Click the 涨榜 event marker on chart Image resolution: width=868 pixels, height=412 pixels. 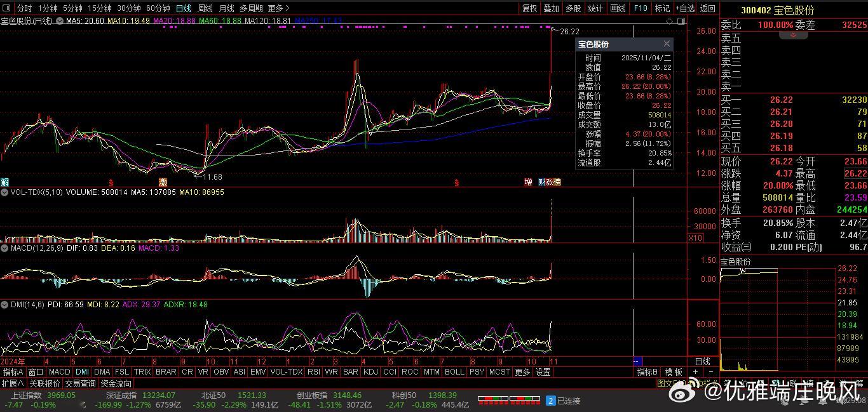point(553,182)
